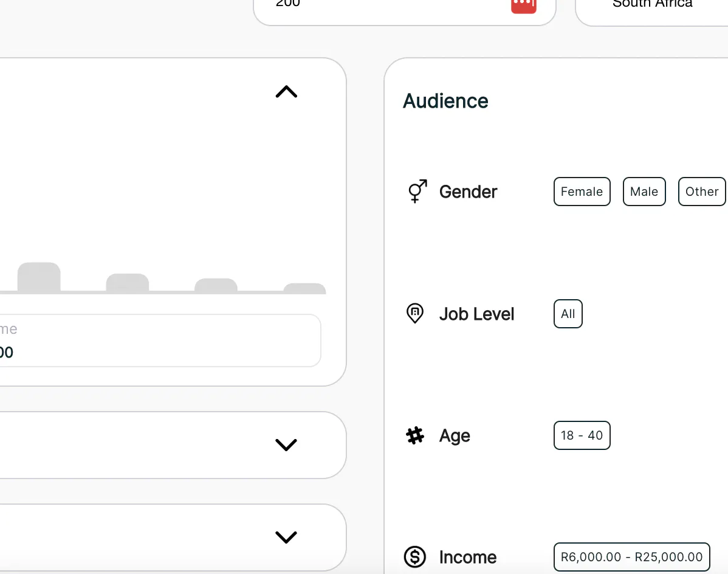The width and height of the screenshot is (728, 574).
Task: Collapse the open card with the up chevron
Action: pos(286,92)
